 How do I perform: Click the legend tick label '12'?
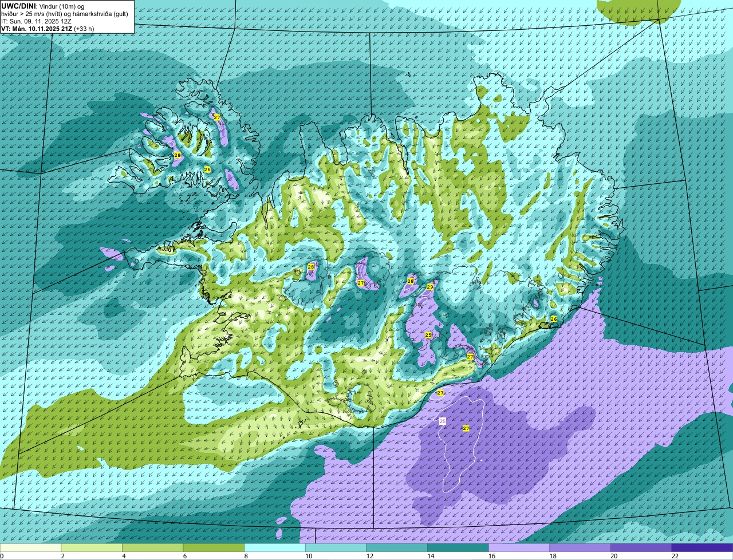coord(370,556)
